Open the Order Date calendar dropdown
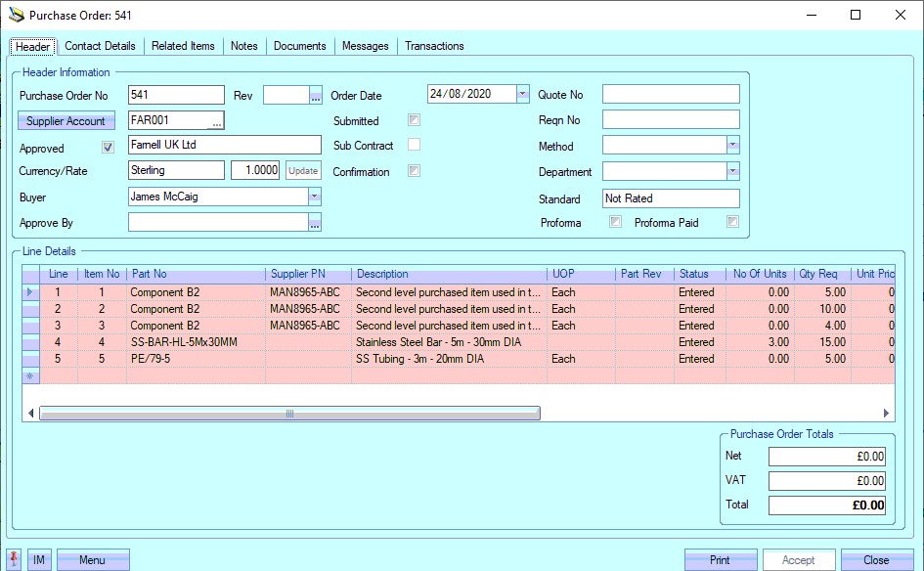 [522, 95]
